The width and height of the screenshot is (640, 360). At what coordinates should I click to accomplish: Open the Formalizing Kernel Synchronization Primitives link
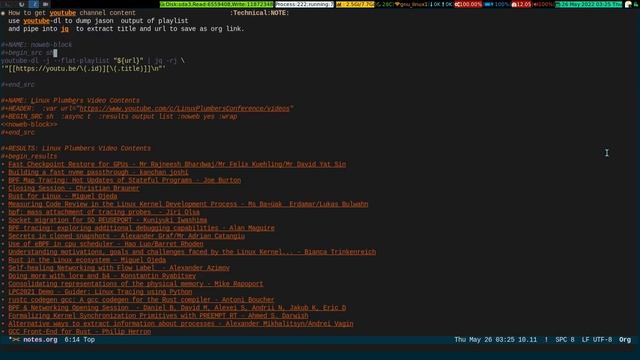[158, 316]
